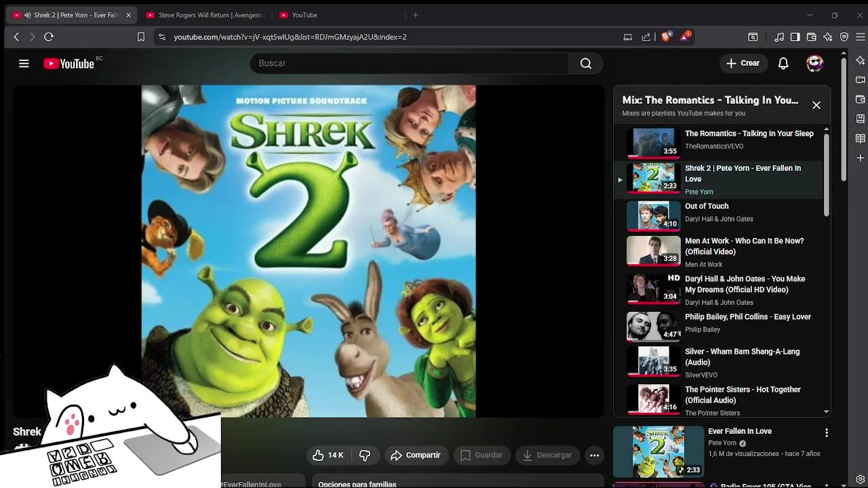Open more actions ellipsis under video
This screenshot has height=488, width=868.
pos(595,455)
